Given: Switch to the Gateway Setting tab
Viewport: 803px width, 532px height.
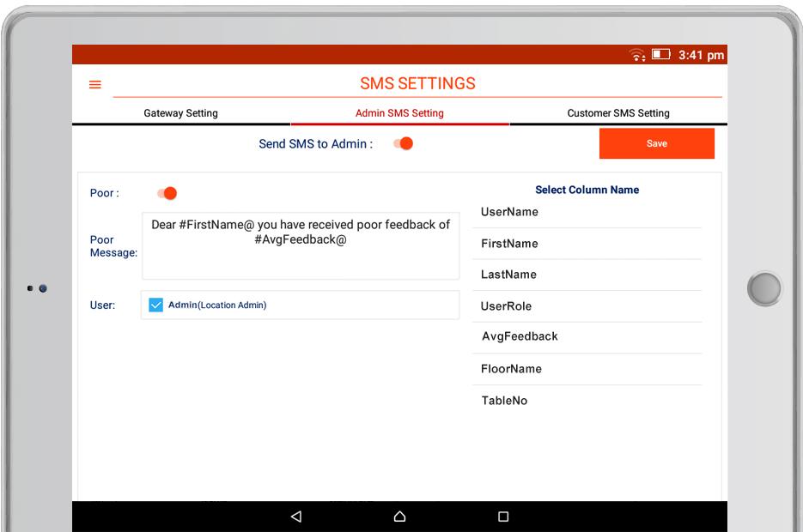Looking at the screenshot, I should pyautogui.click(x=180, y=113).
